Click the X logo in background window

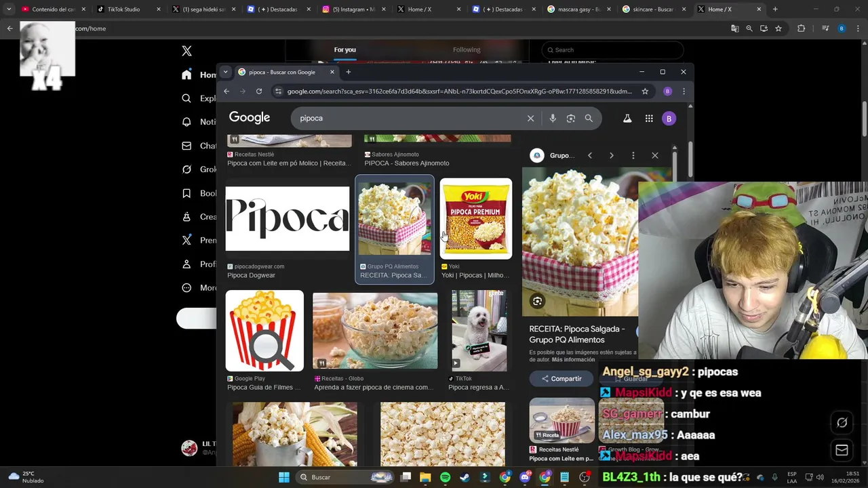[x=187, y=51]
